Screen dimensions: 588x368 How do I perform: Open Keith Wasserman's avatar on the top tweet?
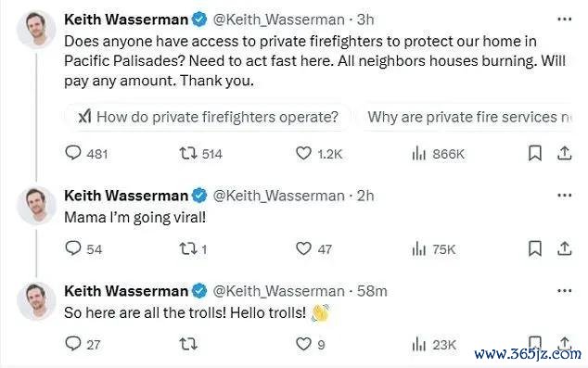click(36, 30)
